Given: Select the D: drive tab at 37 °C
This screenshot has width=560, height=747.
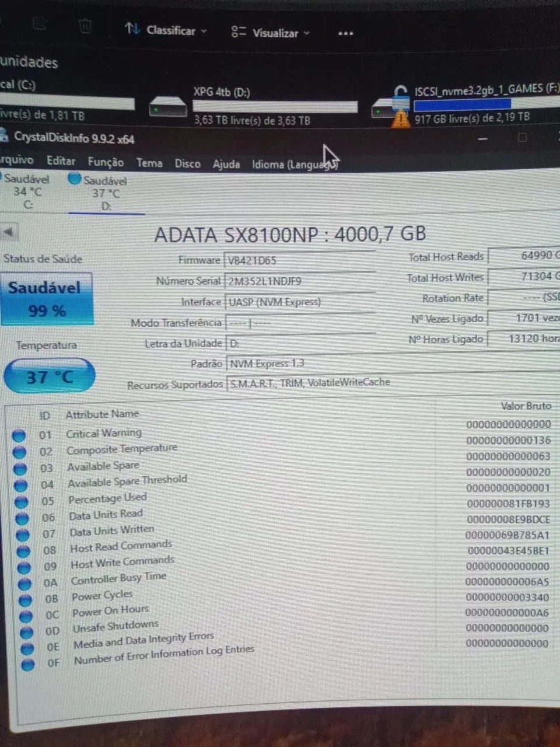Looking at the screenshot, I should 105,193.
